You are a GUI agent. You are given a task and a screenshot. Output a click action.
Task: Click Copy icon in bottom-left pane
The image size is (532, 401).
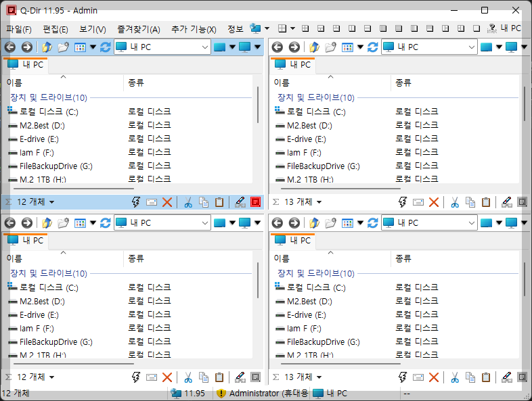204,377
